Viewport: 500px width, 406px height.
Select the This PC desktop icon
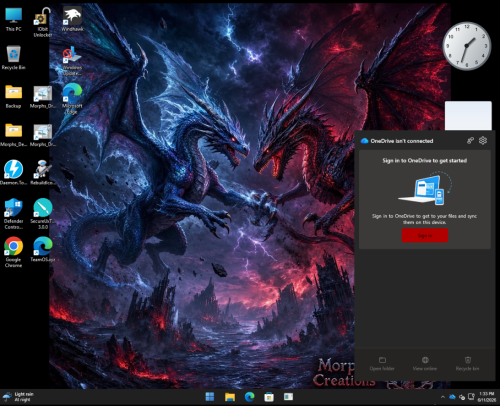pos(13,19)
